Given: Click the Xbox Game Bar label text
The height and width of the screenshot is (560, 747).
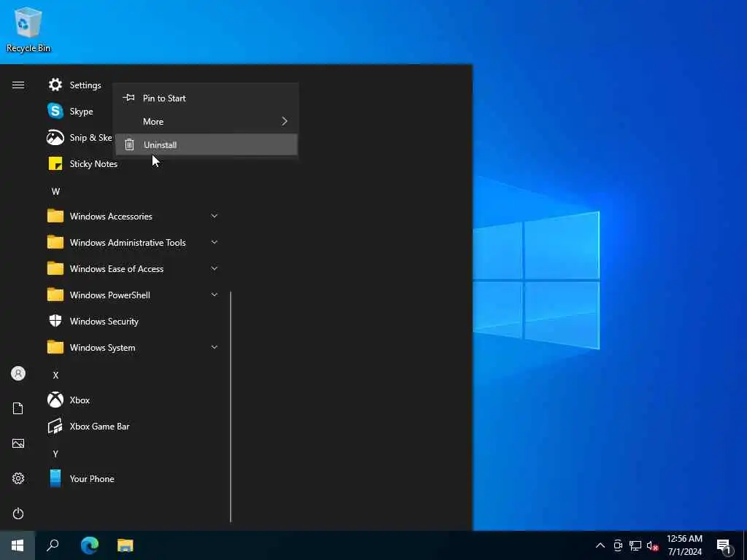Looking at the screenshot, I should pos(99,426).
